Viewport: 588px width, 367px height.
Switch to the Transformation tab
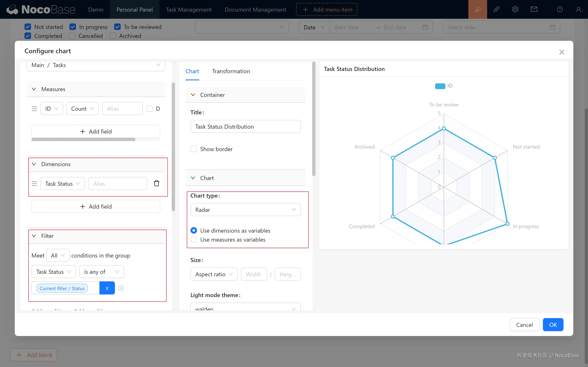coord(231,71)
